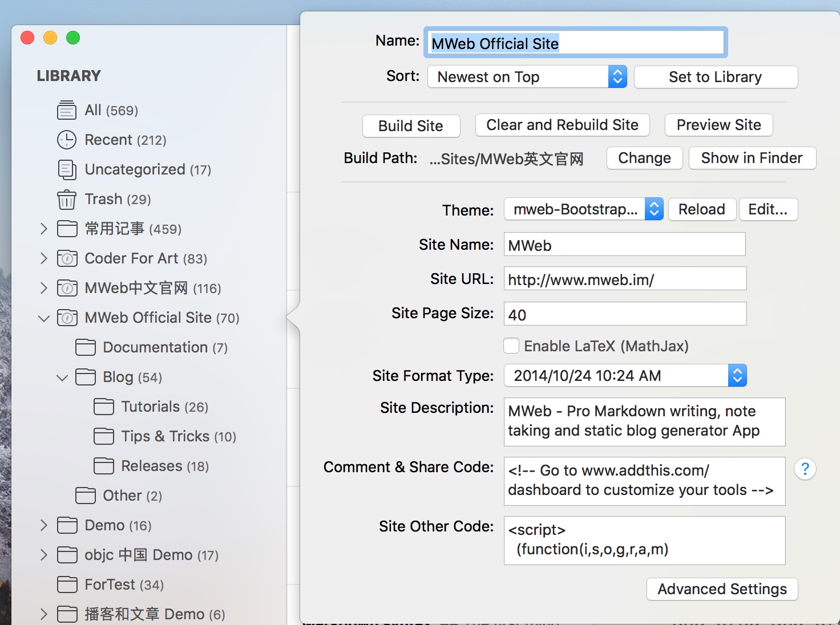Viewport: 840px width, 625px height.
Task: Click the blue question mark help icon
Action: click(x=805, y=469)
